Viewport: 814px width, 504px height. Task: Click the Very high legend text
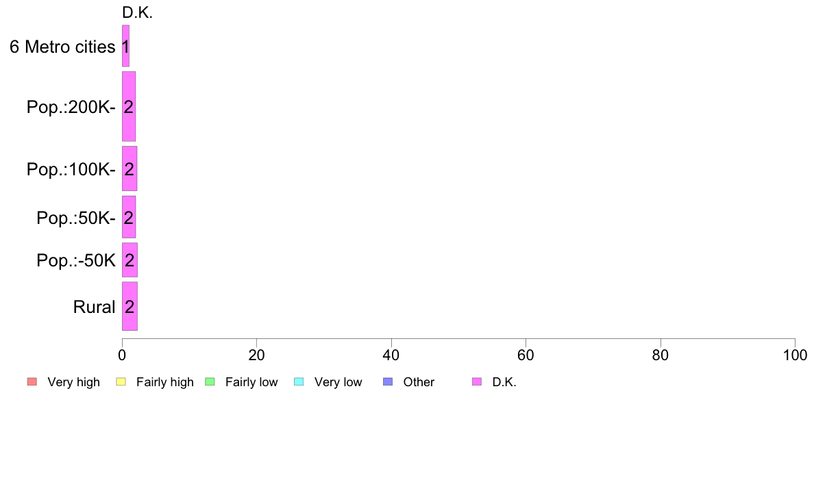point(74,382)
